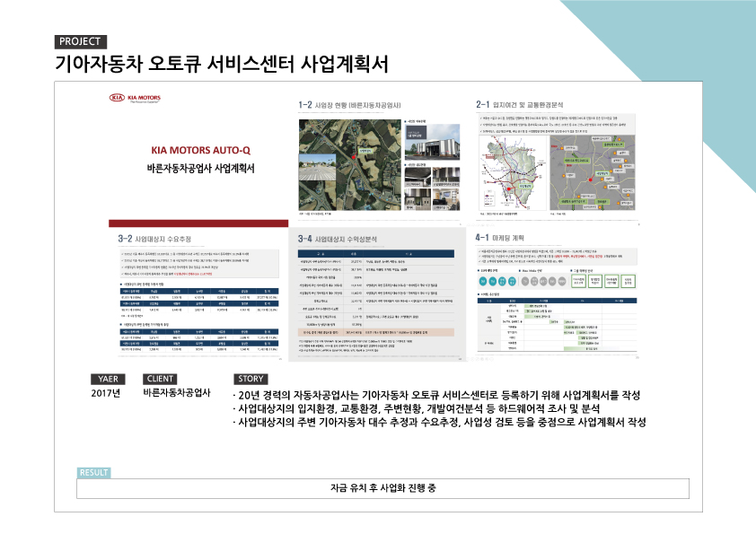The image size is (756, 534).
Task: Select the heading 3-4 사업대상지 수익성분석
Action: tap(337, 239)
